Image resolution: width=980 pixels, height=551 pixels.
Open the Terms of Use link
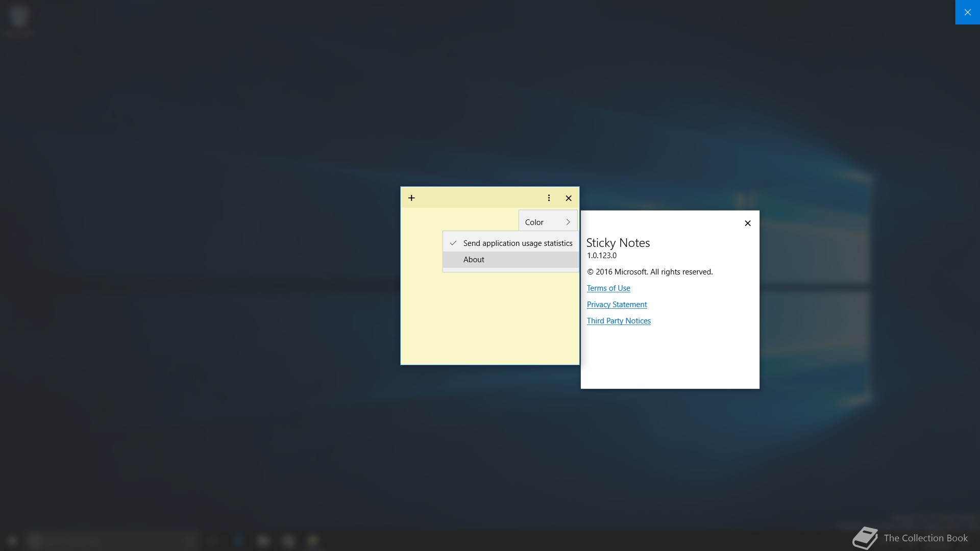pyautogui.click(x=608, y=288)
